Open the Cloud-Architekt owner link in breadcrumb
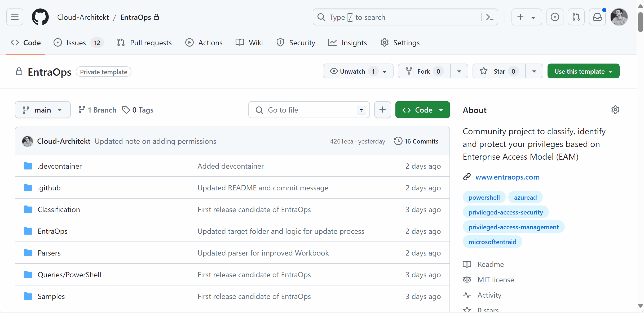 click(x=83, y=17)
